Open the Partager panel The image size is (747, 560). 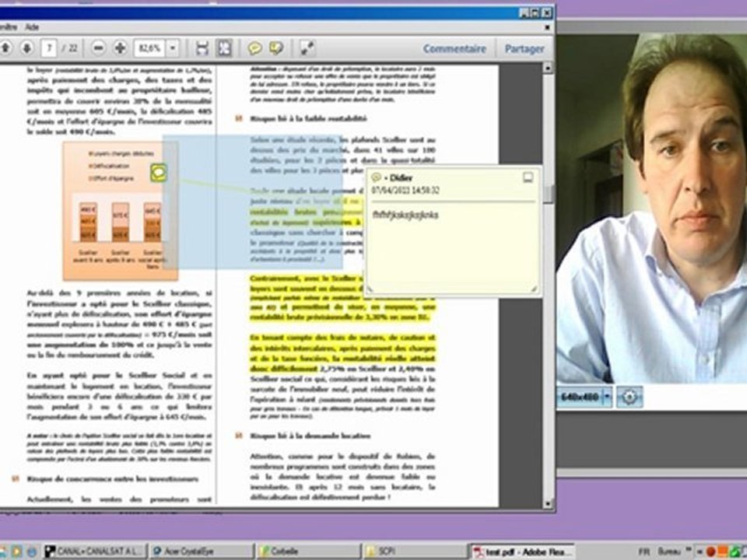tap(524, 48)
